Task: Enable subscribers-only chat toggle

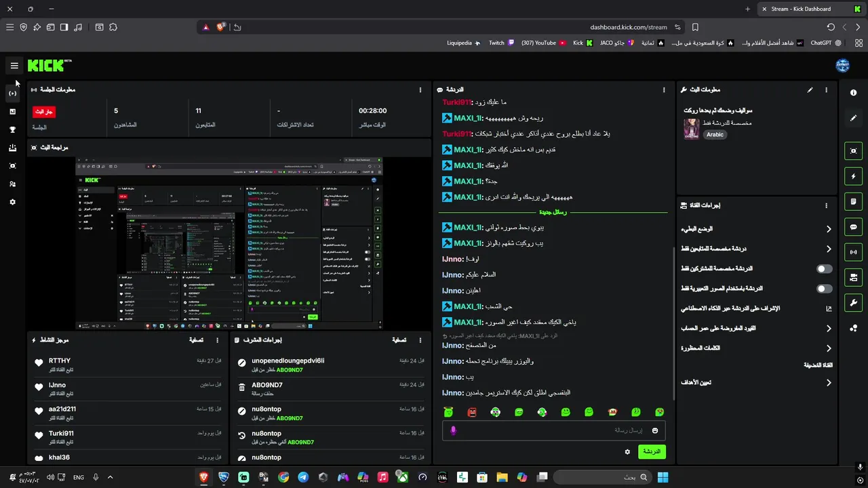Action: click(824, 268)
